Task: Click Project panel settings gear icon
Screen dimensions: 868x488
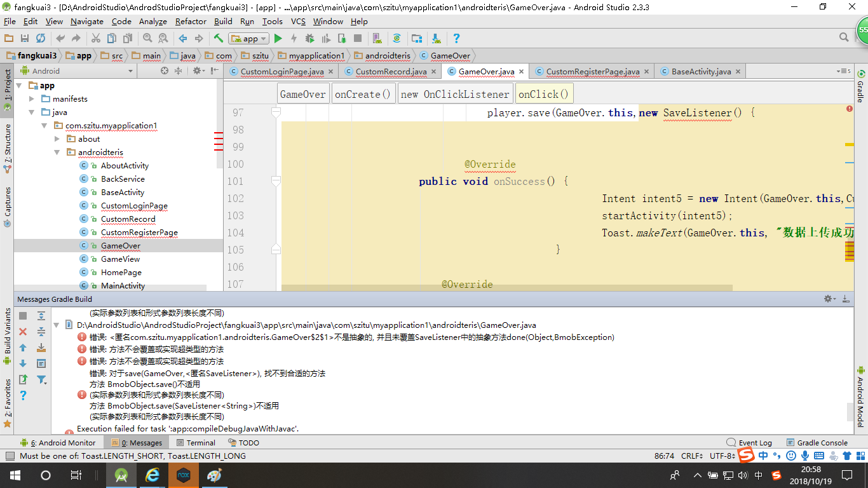Action: point(199,71)
